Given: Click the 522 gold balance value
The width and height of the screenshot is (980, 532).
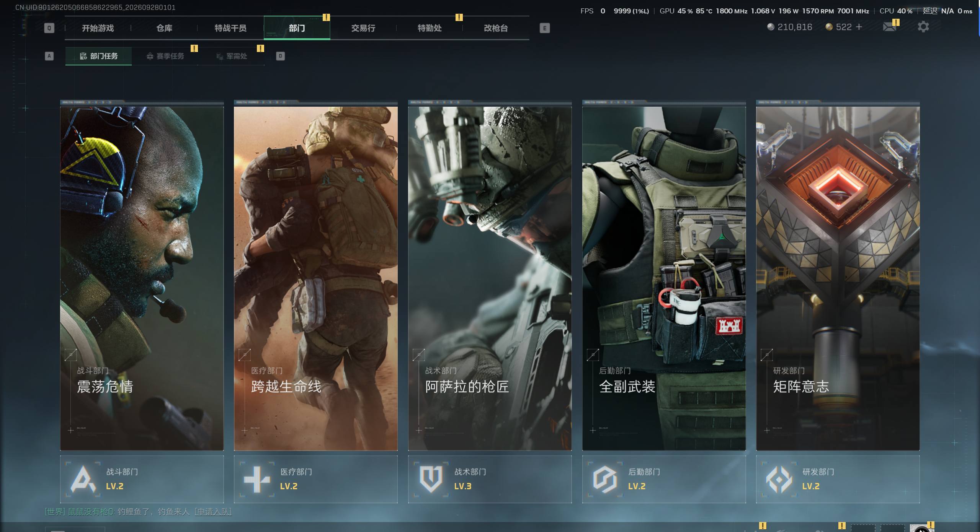Looking at the screenshot, I should click(x=844, y=27).
